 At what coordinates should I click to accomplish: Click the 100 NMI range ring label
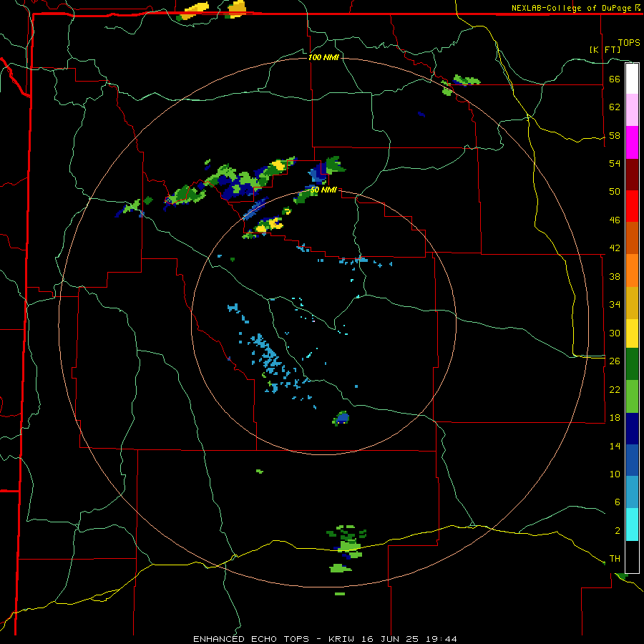tap(323, 57)
